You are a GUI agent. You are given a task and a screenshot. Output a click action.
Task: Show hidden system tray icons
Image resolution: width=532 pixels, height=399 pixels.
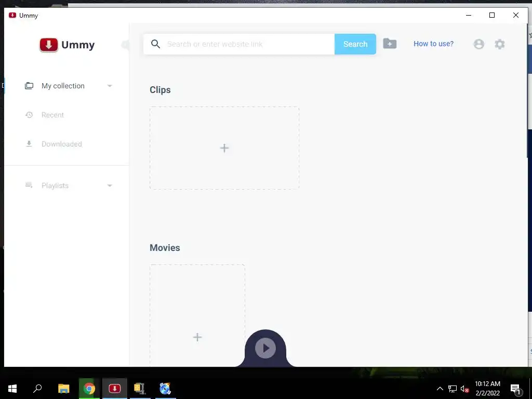[x=440, y=389]
